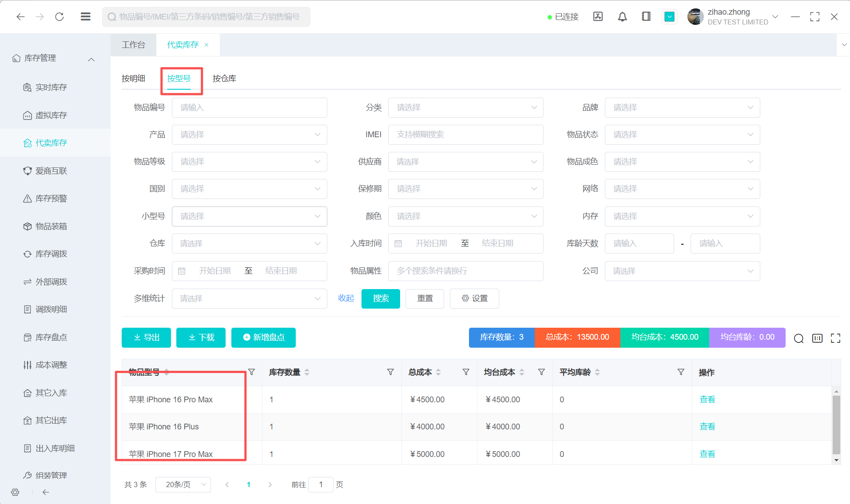Switch to the 按仓库 tab

point(224,79)
